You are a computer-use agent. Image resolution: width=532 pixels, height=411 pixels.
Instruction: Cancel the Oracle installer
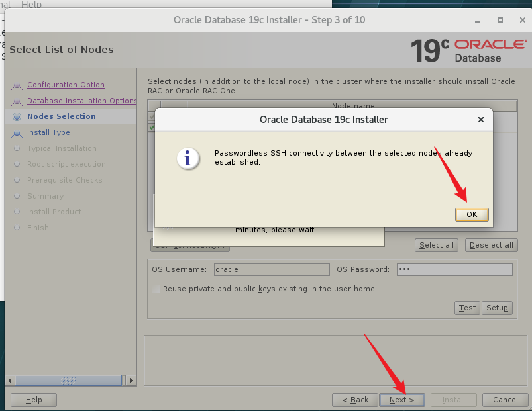[x=505, y=400]
